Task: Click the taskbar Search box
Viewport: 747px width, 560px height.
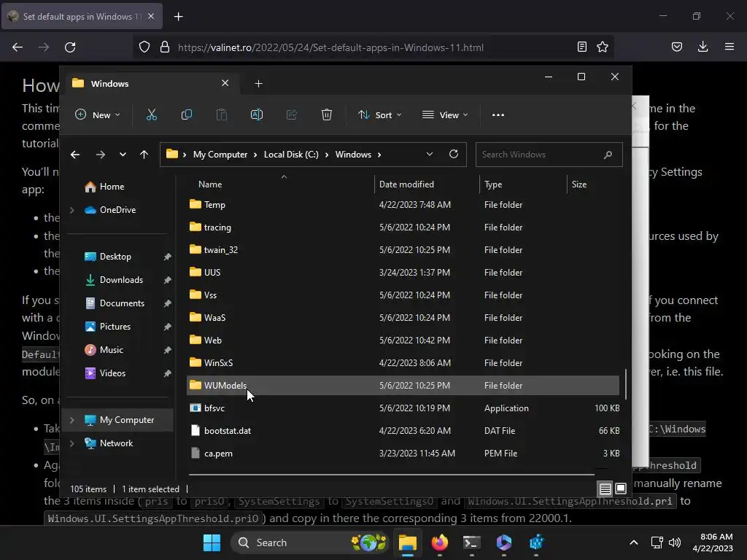Action: (x=309, y=542)
